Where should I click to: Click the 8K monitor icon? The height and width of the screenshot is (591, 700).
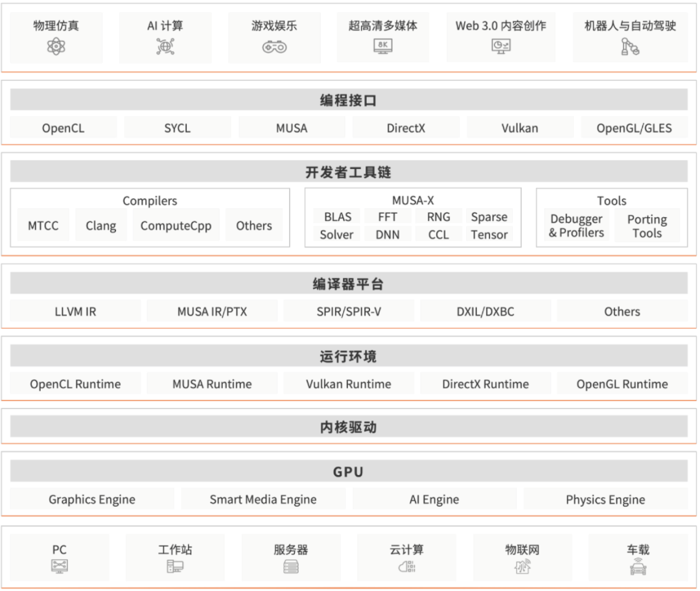383,46
